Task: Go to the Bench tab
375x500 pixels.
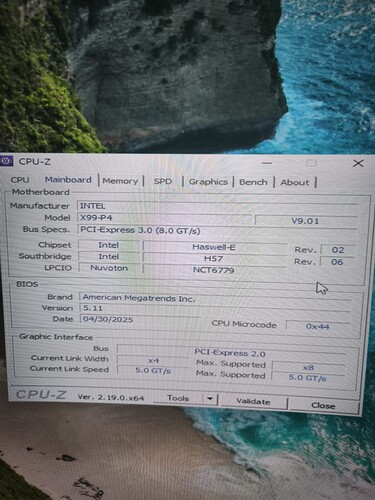Action: tap(253, 182)
